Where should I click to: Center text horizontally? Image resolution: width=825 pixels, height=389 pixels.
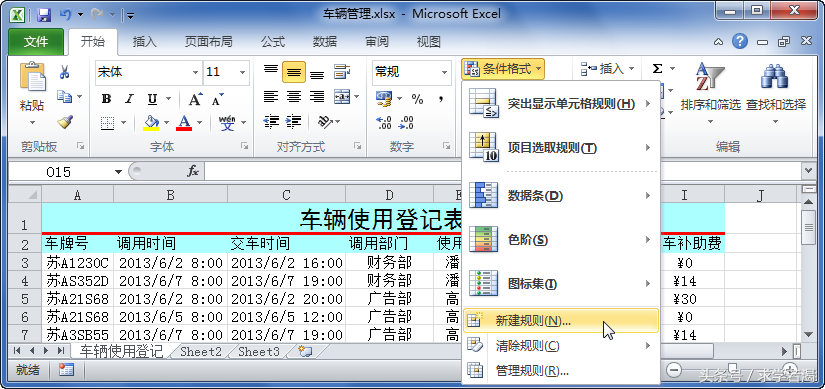[294, 97]
